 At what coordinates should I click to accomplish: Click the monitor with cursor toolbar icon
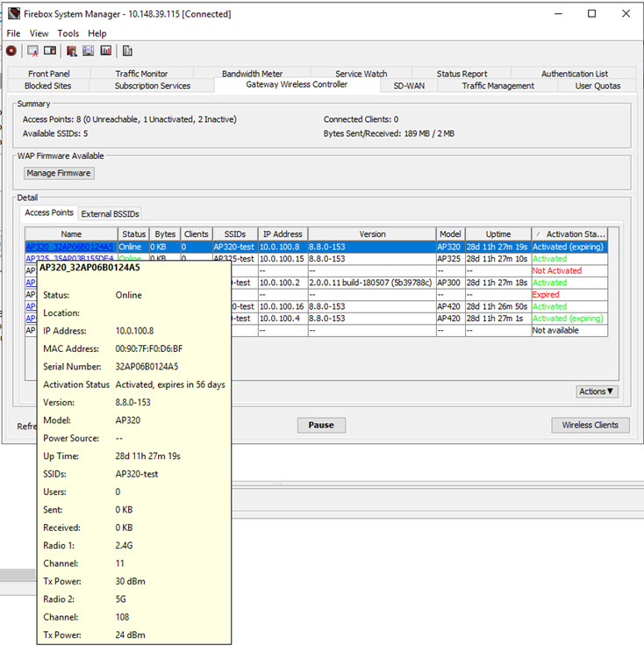coord(32,51)
